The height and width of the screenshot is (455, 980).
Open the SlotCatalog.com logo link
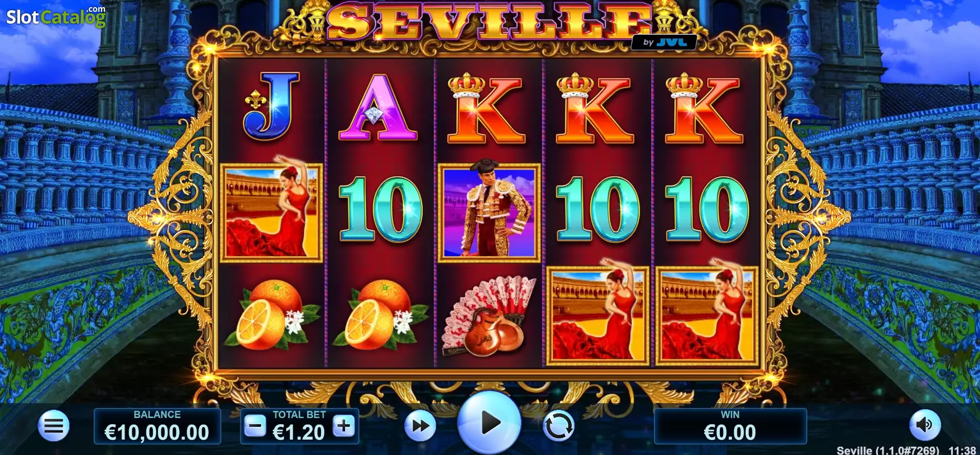pos(56,16)
